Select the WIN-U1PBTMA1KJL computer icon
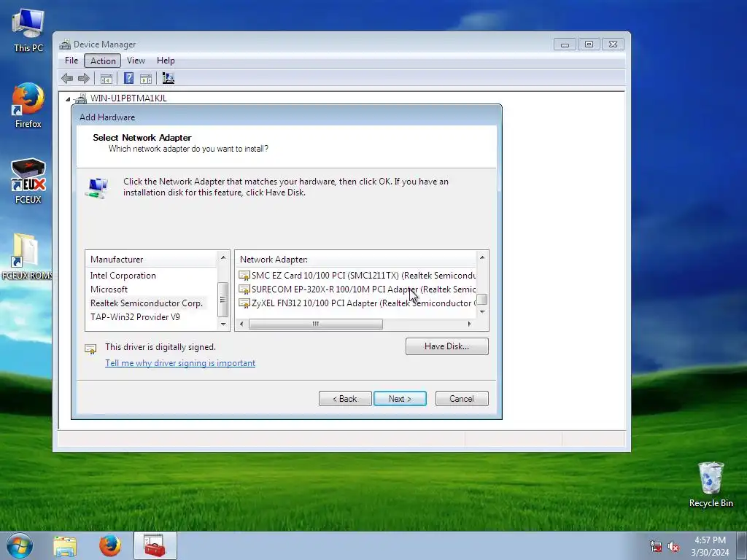747x560 pixels. [80, 98]
